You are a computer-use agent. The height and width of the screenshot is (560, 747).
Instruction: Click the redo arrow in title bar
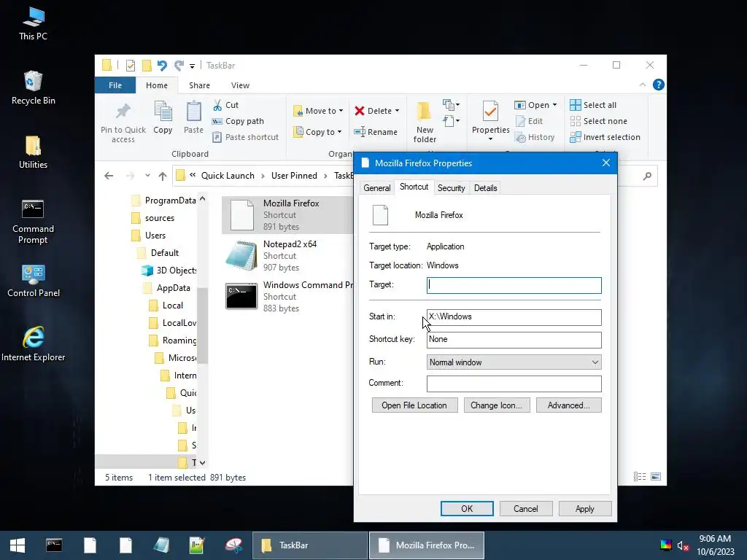pyautogui.click(x=179, y=65)
